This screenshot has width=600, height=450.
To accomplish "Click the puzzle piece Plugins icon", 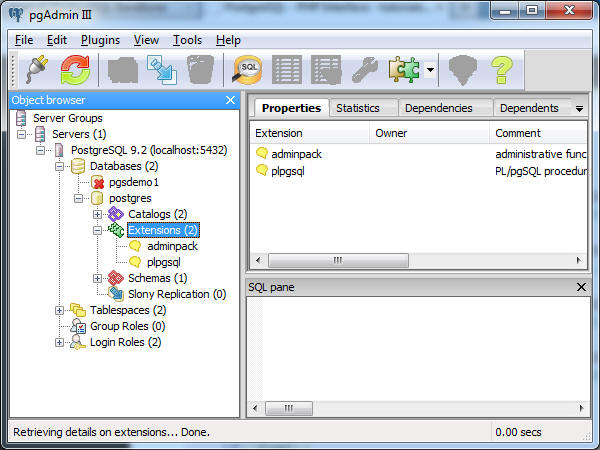I will (x=404, y=70).
